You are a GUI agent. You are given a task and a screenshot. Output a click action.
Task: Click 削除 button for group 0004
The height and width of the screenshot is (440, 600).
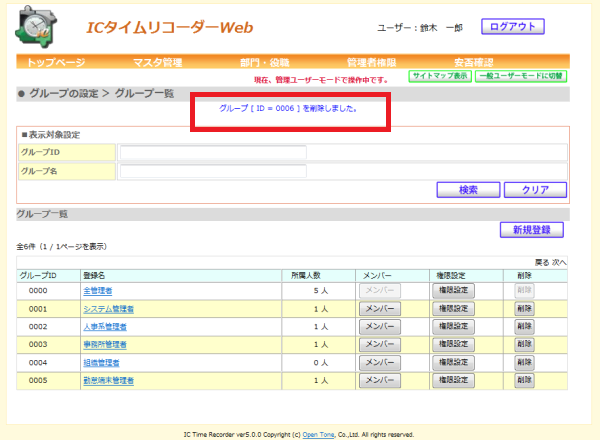524,363
